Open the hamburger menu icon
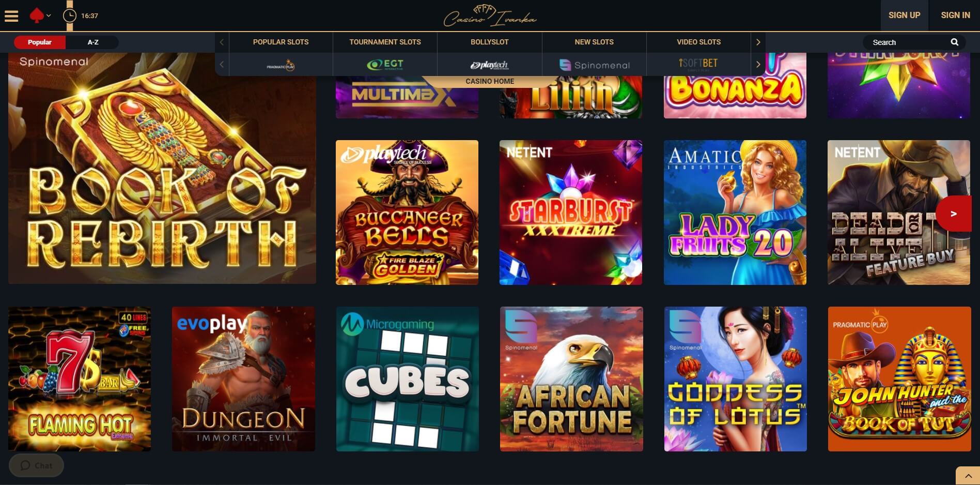The image size is (980, 485). pyautogui.click(x=11, y=16)
